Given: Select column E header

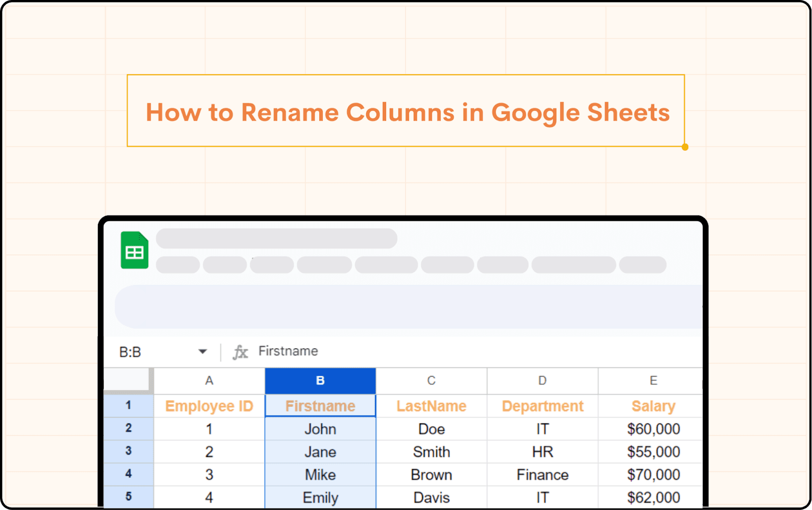Looking at the screenshot, I should point(653,380).
